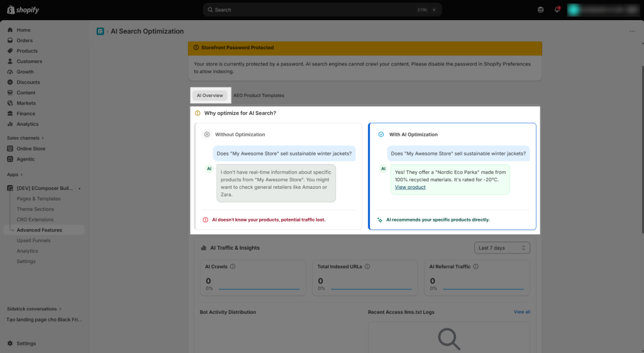Image resolution: width=644 pixels, height=353 pixels.
Task: Click the Home icon in sidebar
Action: 10,30
